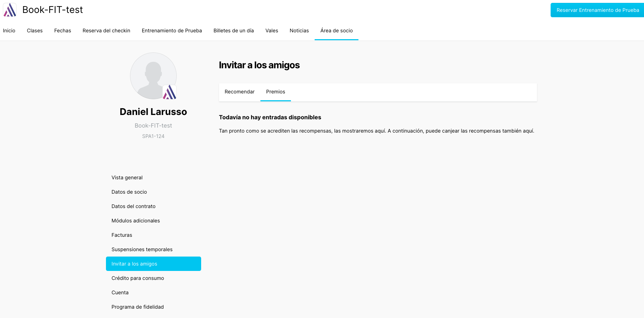Open Billetes de un día navigation item
Screen dimensions: 644x318
coord(233,31)
